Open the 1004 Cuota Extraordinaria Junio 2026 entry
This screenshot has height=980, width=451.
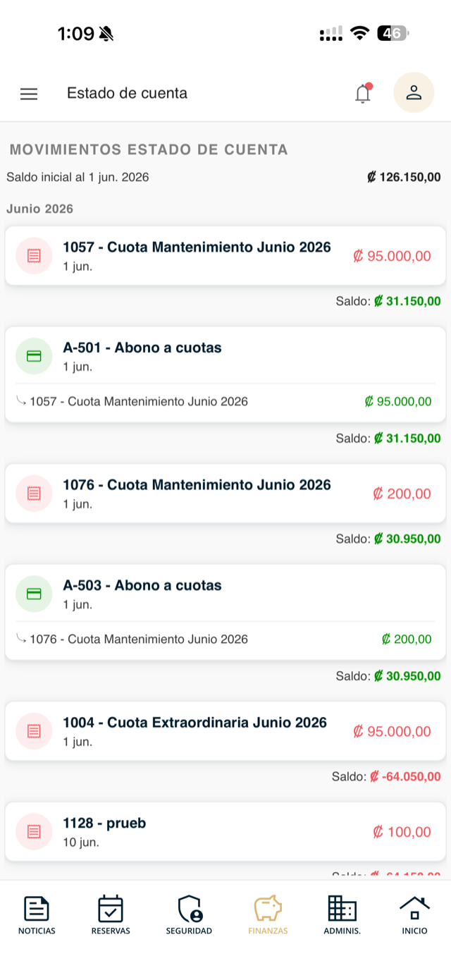[x=225, y=731]
